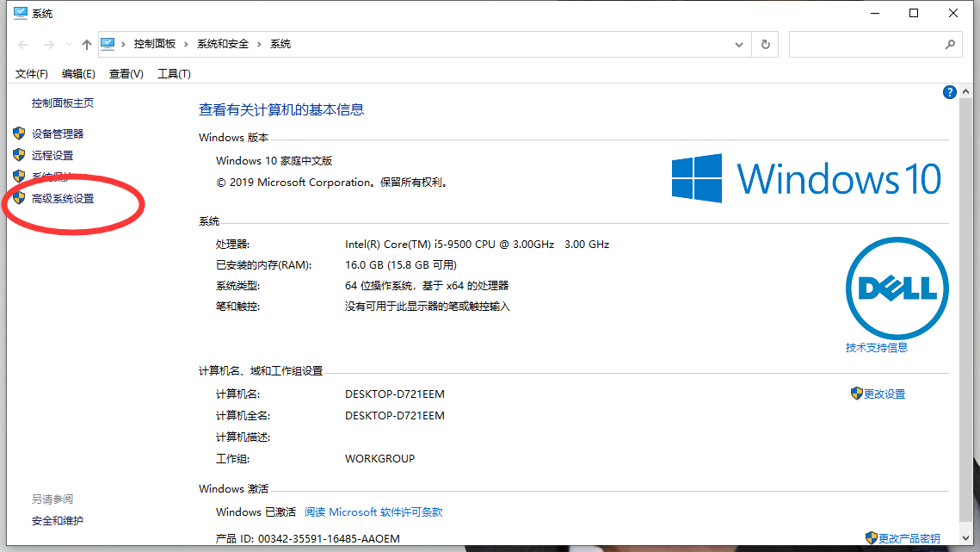Expand chevron after 控制面板 breadcrumb
The width and height of the screenshot is (980, 552).
pyautogui.click(x=186, y=44)
